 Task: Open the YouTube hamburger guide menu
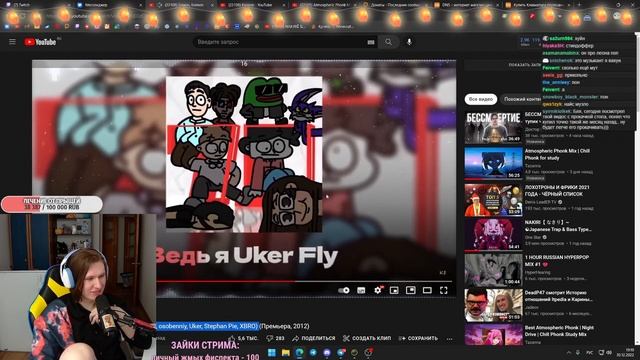tap(12, 42)
